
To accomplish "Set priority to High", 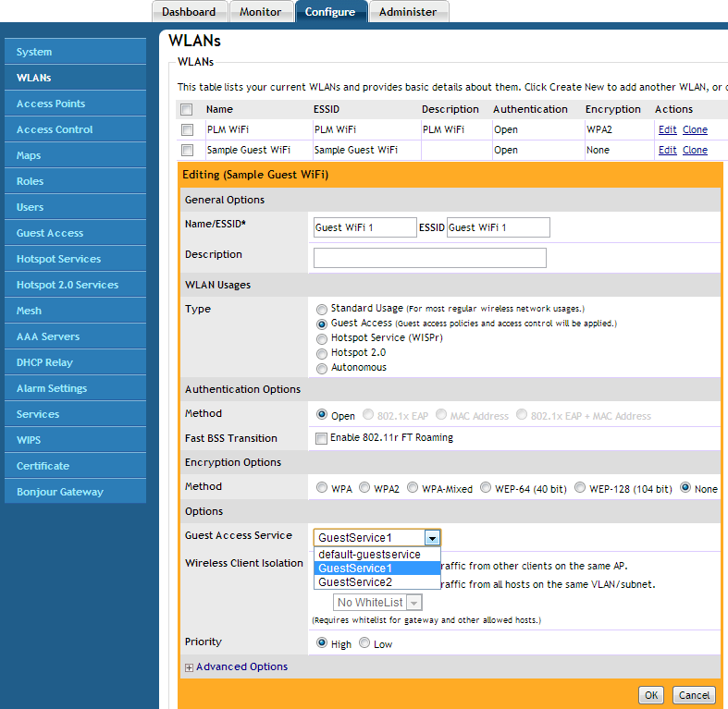I will pyautogui.click(x=321, y=642).
